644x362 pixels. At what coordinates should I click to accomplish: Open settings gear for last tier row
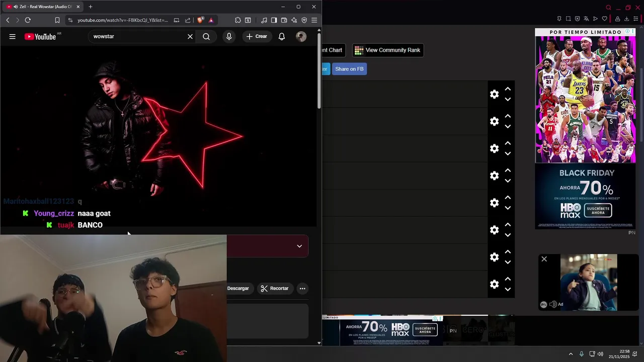point(495,284)
